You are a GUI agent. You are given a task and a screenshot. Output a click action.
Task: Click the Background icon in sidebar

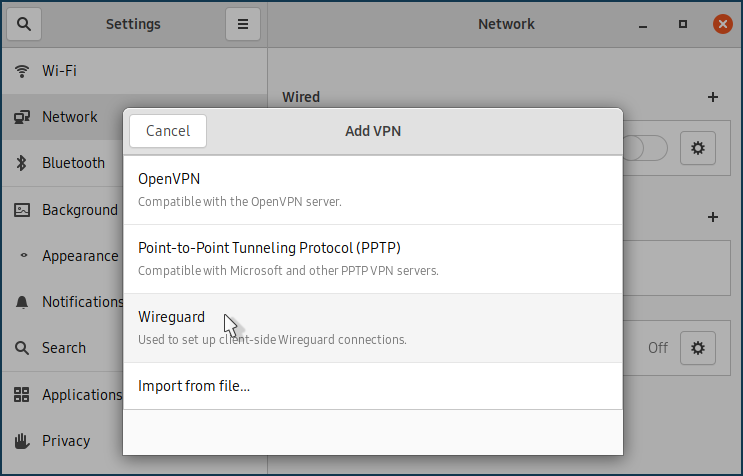pyautogui.click(x=21, y=210)
